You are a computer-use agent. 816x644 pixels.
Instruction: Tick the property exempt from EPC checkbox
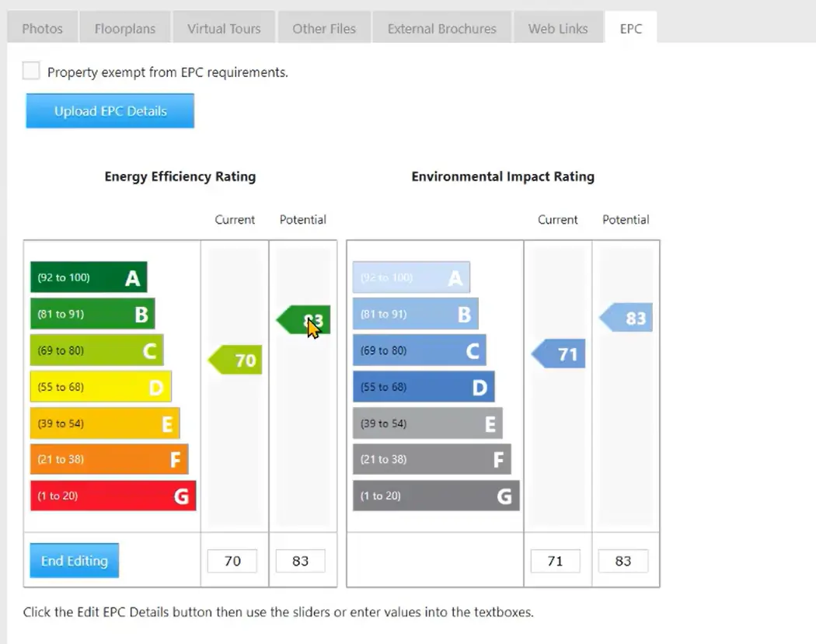click(31, 71)
